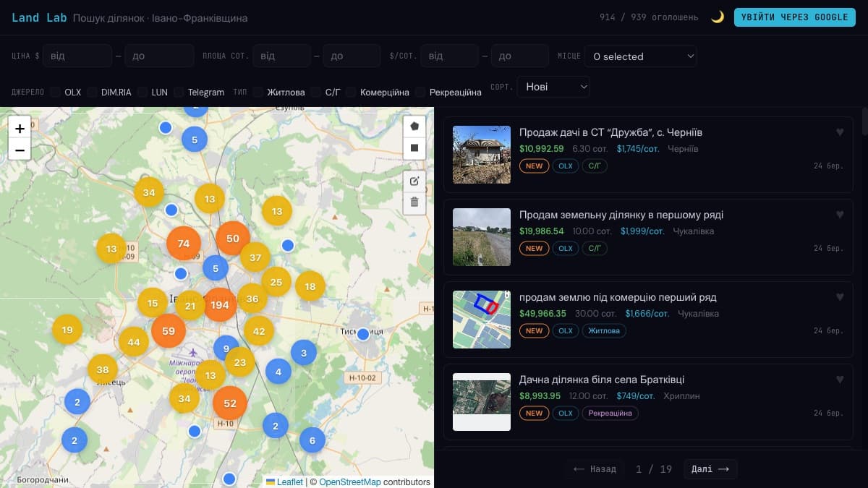The image size is (868, 488).
Task: Zoom in on the map with the plus button
Action: (20, 128)
